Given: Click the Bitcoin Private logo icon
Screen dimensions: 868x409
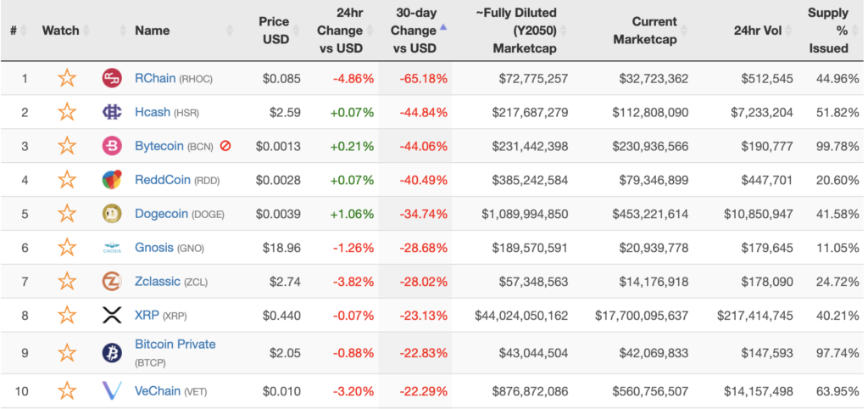Looking at the screenshot, I should point(112,352).
